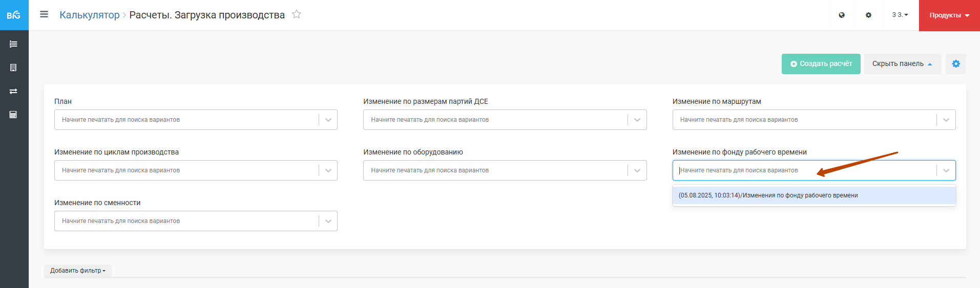The width and height of the screenshot is (980, 288).
Task: Toggle the hamburger menu icon
Action: click(x=44, y=14)
